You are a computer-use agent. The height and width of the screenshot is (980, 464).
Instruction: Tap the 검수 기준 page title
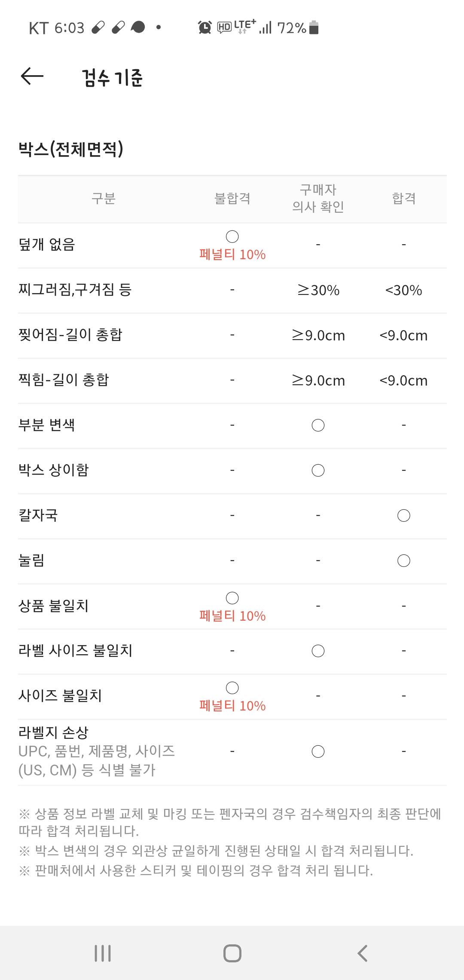pos(112,78)
